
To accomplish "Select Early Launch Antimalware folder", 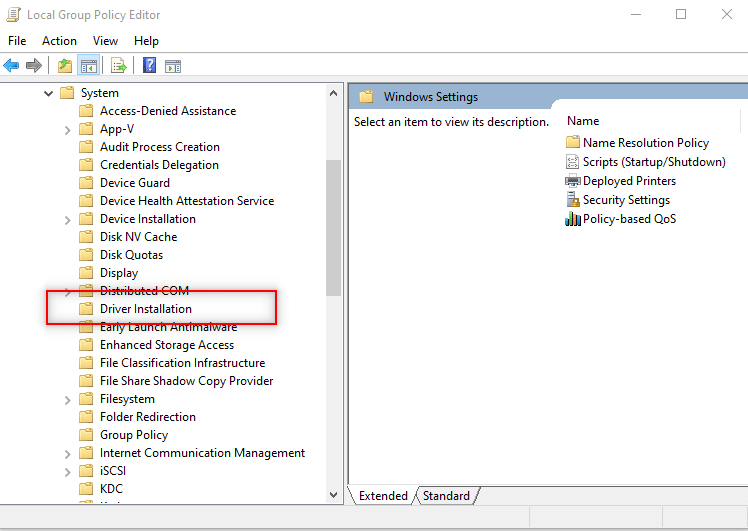I will pos(168,327).
